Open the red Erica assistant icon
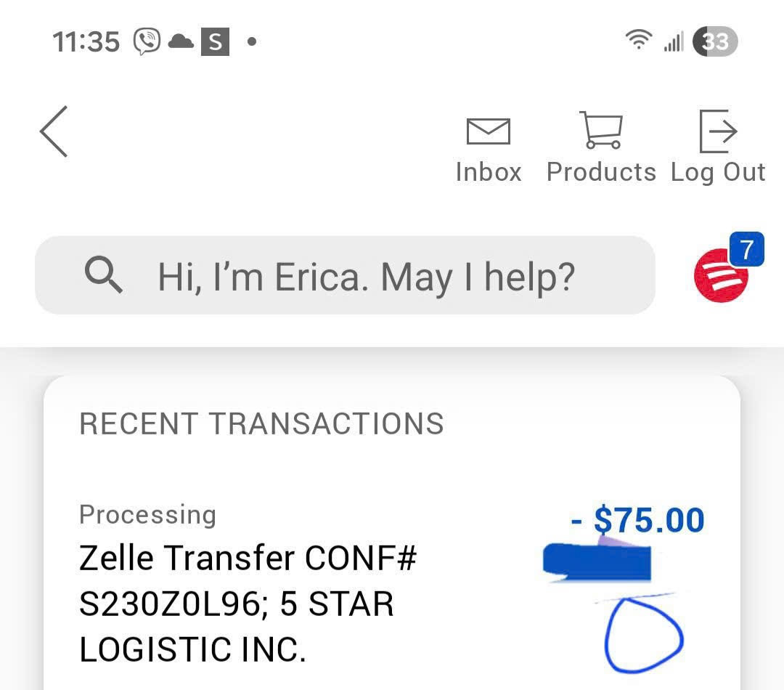 [720, 277]
